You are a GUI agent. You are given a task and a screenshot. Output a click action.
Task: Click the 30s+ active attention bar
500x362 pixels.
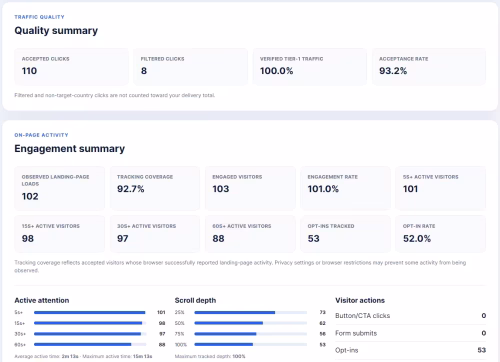click(90, 334)
